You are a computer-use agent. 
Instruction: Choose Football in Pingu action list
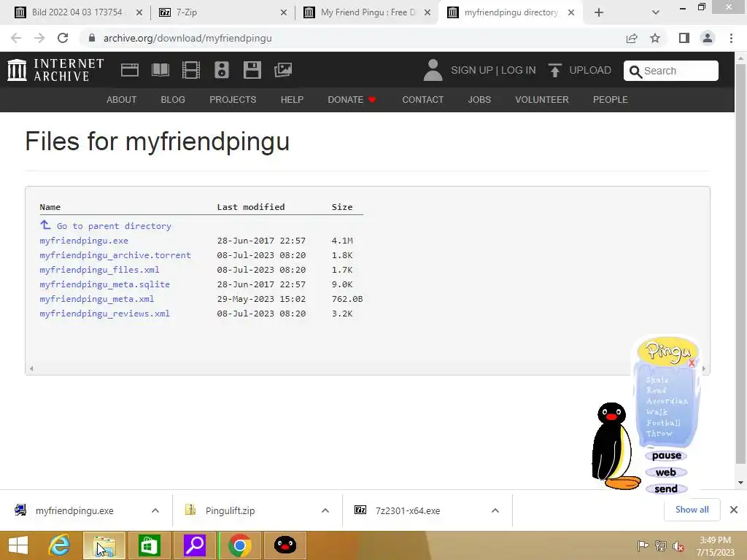coord(663,423)
